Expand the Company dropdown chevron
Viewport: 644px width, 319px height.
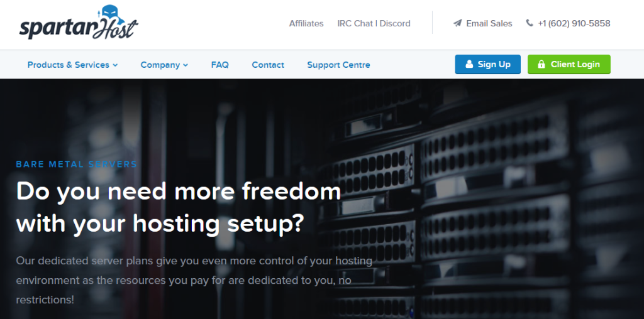coord(186,65)
